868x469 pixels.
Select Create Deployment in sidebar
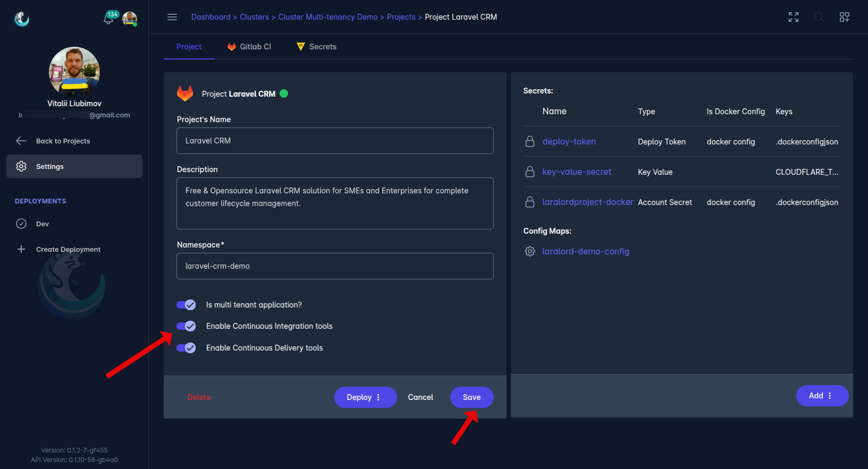coord(74,249)
